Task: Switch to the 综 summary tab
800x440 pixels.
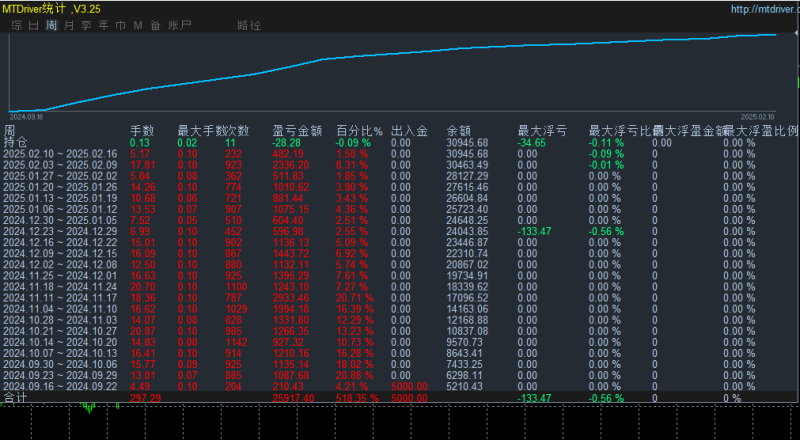Action: click(x=17, y=24)
